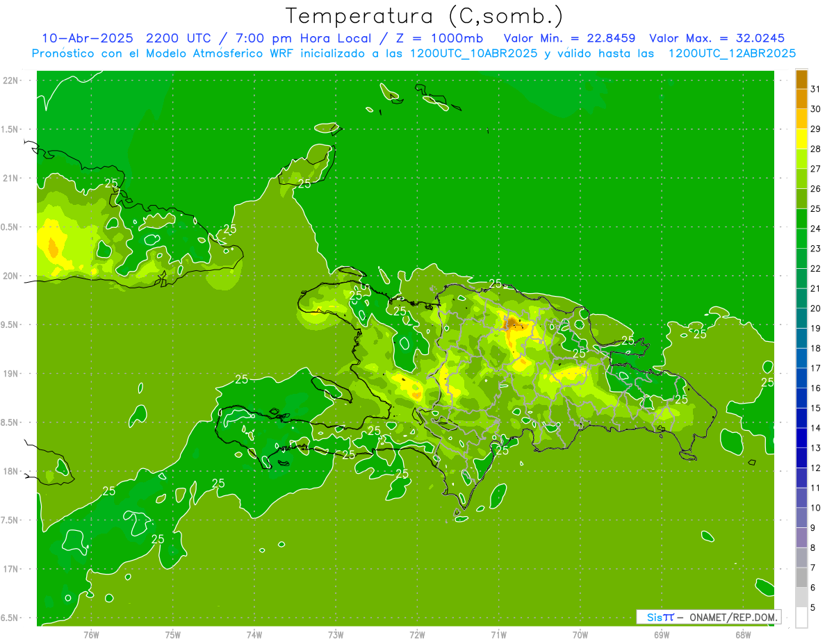Click the "76W" longitude axis label
Image resolution: width=834 pixels, height=644 pixels.
tap(91, 634)
